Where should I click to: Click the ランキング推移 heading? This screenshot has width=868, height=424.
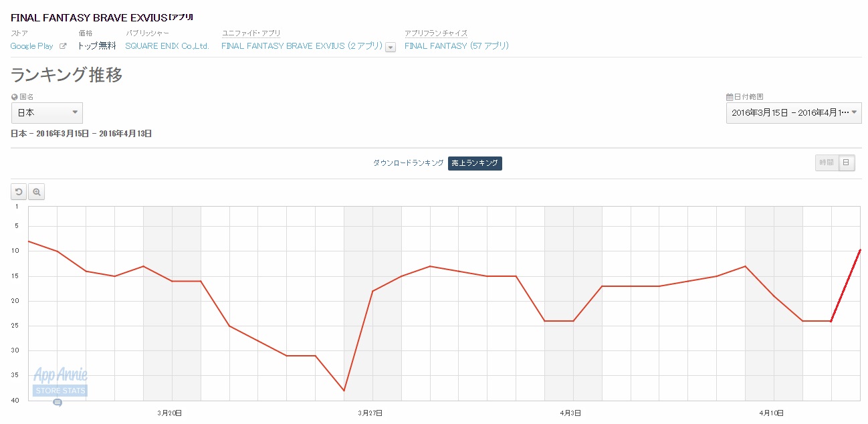click(x=67, y=75)
